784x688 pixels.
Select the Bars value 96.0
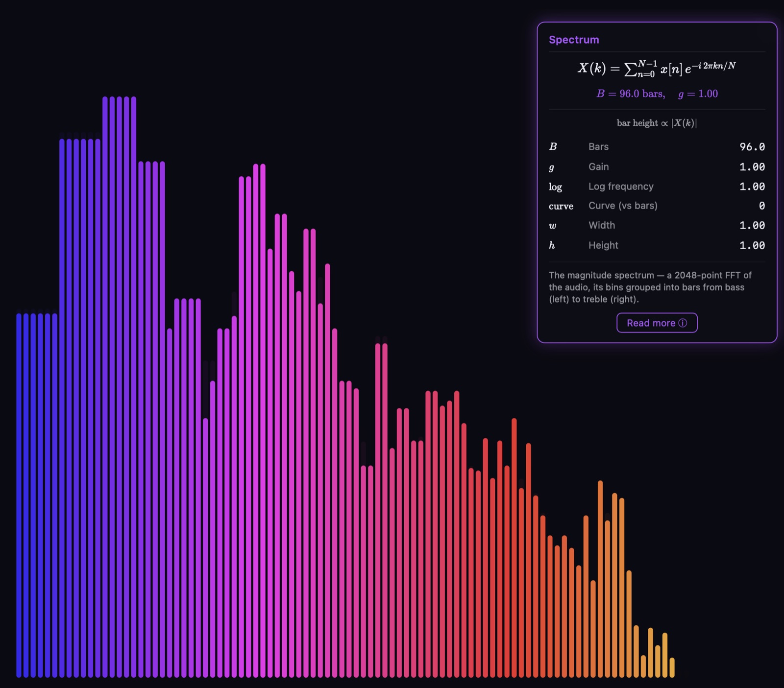click(x=752, y=147)
